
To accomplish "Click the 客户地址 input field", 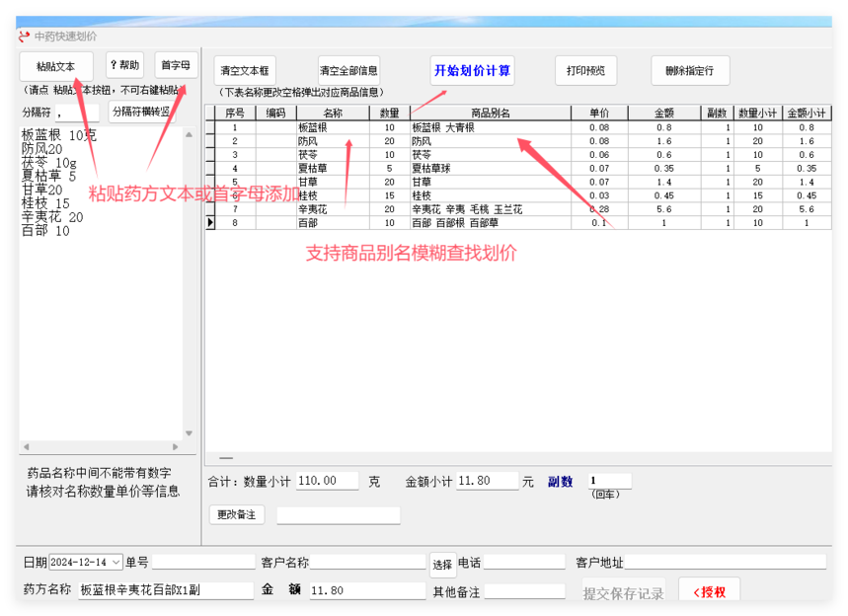I will (726, 562).
